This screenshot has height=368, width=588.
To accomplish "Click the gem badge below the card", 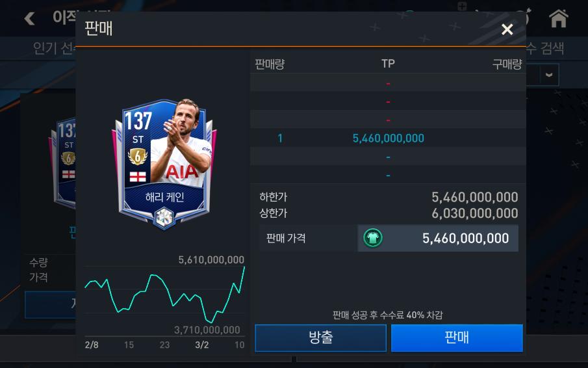I will (164, 218).
